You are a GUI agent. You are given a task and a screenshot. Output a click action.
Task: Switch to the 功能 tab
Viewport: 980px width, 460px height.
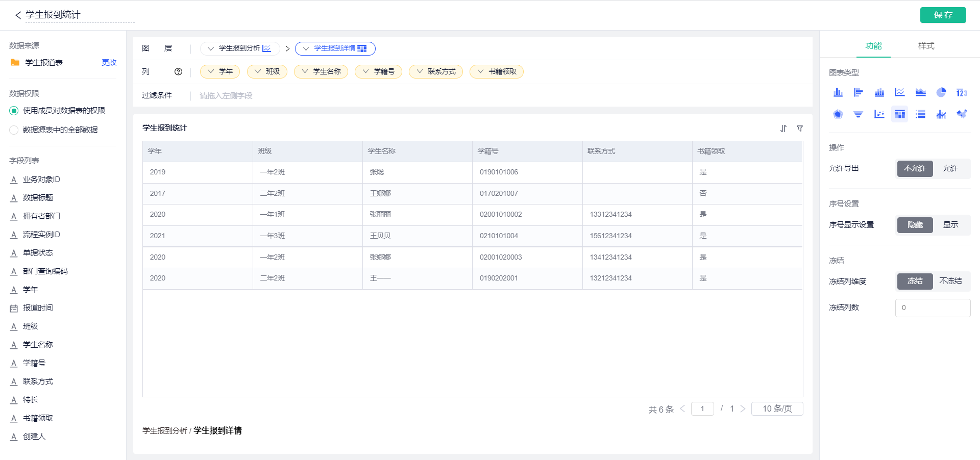[x=873, y=46]
